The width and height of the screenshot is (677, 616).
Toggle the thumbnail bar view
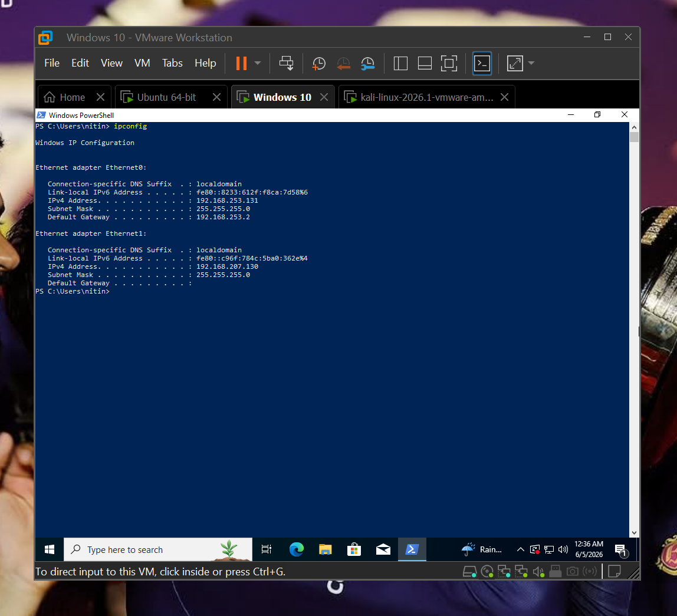point(425,64)
